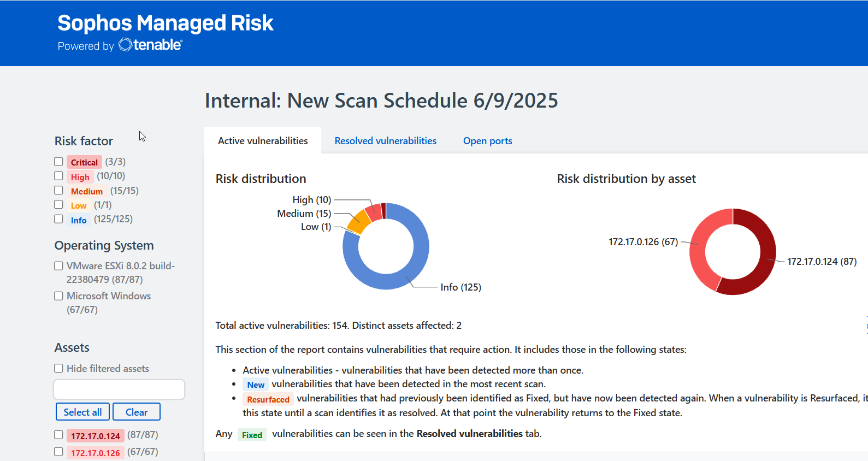Click the Clear button under the asset search
Image resolution: width=868 pixels, height=461 pixels.
tap(136, 411)
